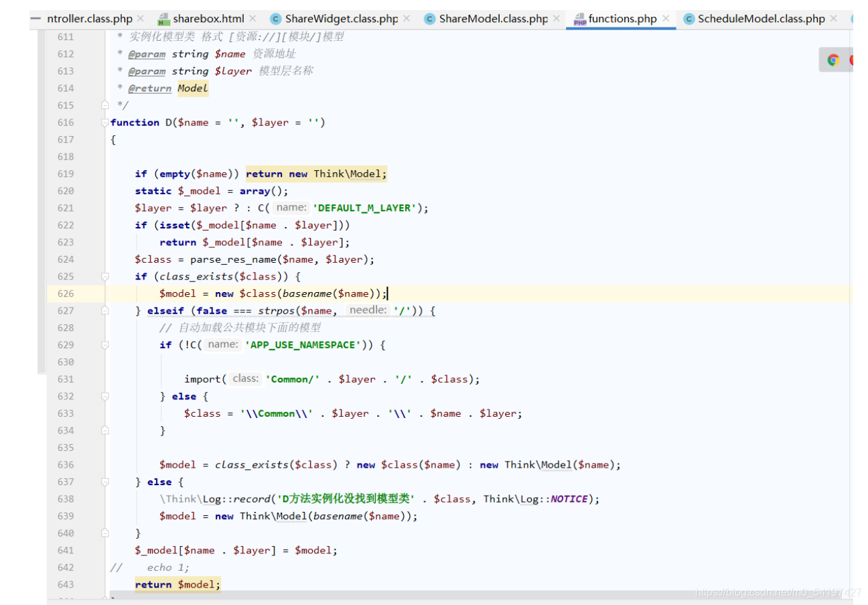Close the functions.php tab
The width and height of the screenshot is (868, 605).
pos(666,19)
